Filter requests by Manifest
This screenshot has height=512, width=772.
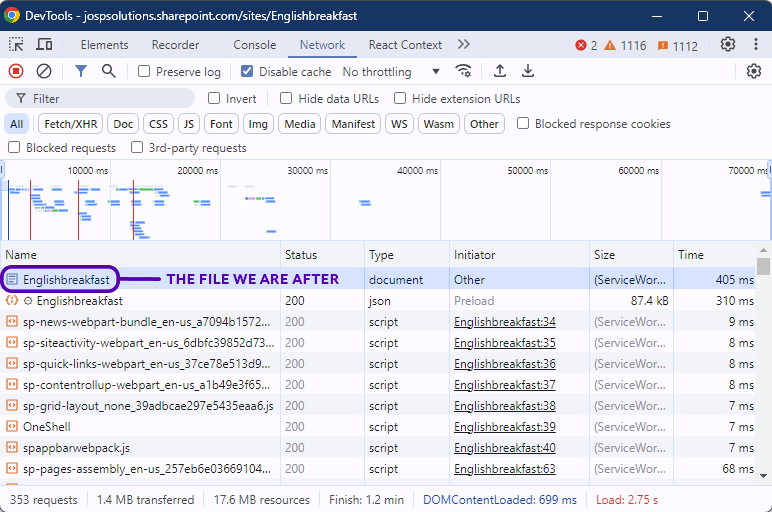click(353, 124)
